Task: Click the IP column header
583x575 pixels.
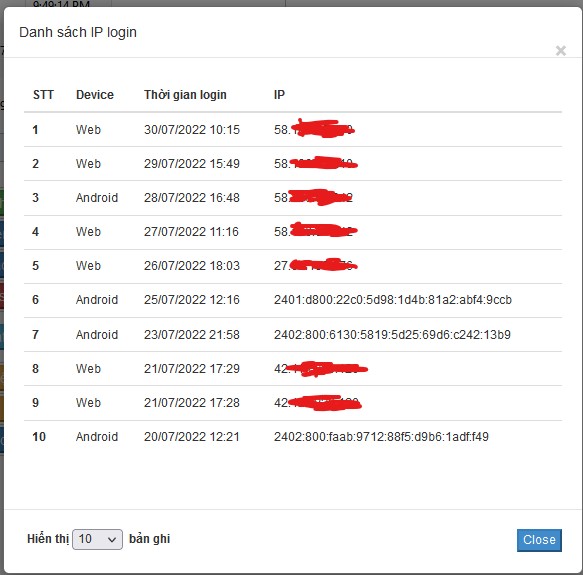Action: (x=279, y=95)
